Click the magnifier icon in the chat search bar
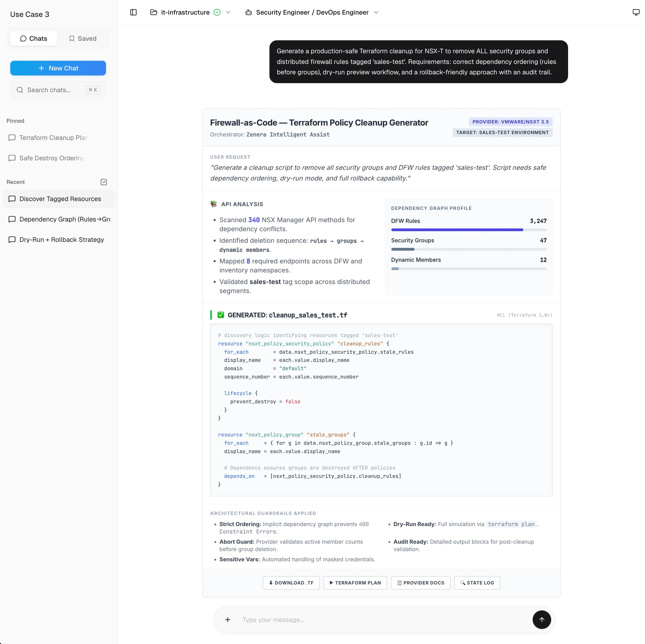 click(x=20, y=90)
